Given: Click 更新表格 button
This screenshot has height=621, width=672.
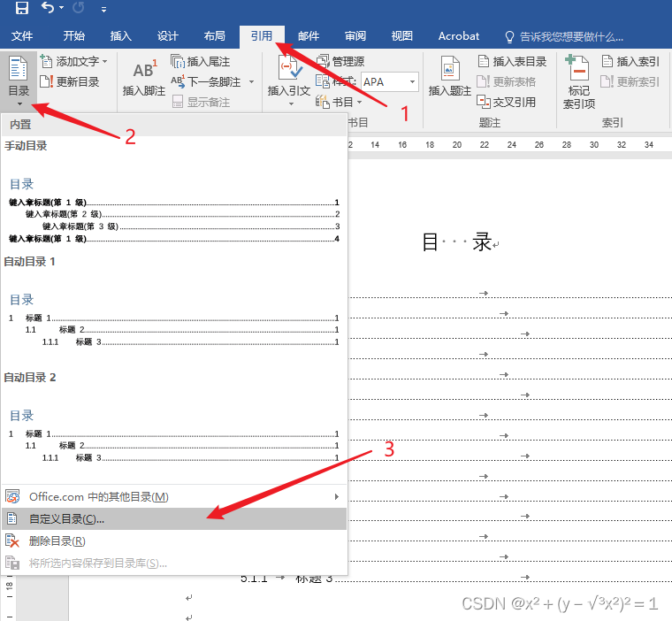Looking at the screenshot, I should coord(506,81).
